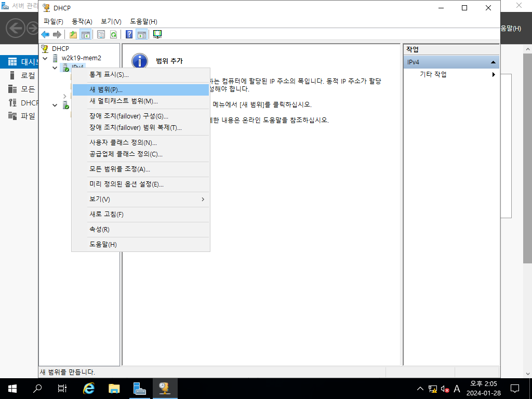Choose 사용자 클래스 정의(N)...
This screenshot has height=399, width=532.
140,142
